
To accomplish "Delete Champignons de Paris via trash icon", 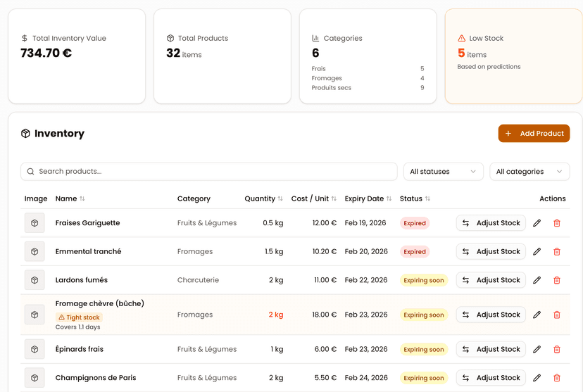I will 557,378.
